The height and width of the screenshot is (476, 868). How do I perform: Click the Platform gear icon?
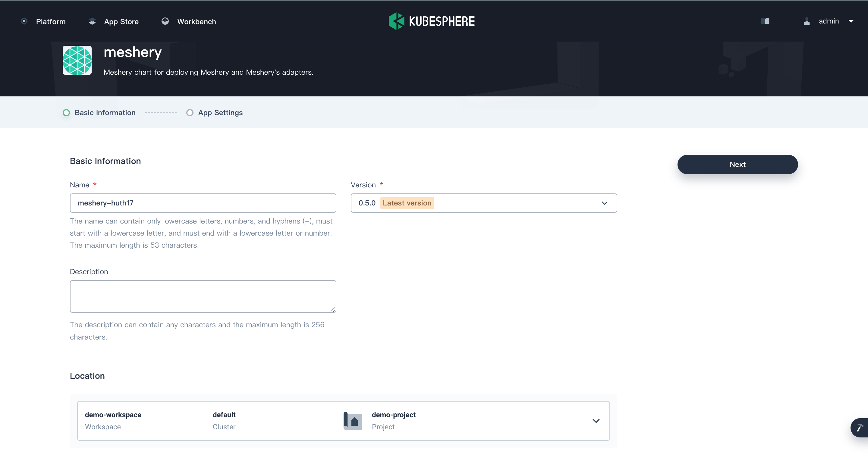(x=24, y=21)
